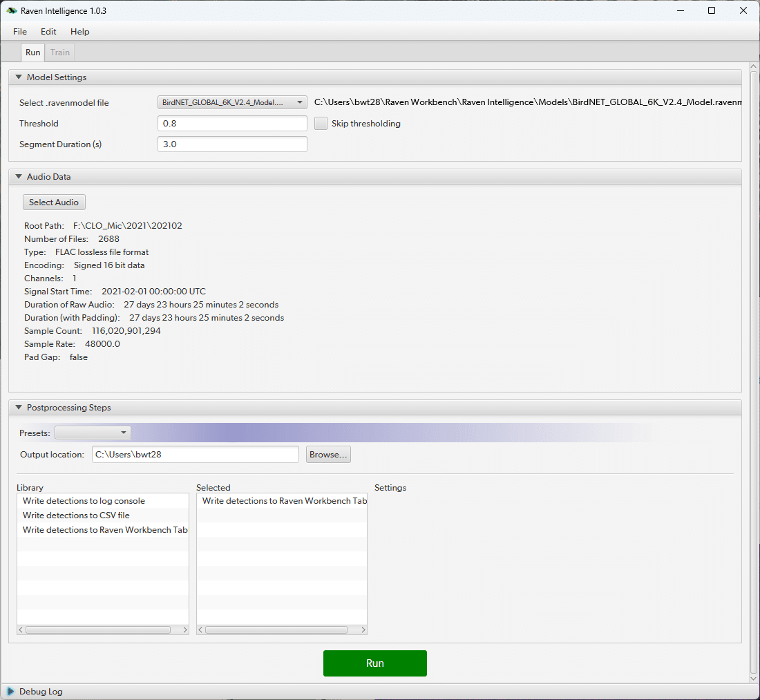
Task: Switch to the Run tab
Action: [32, 52]
